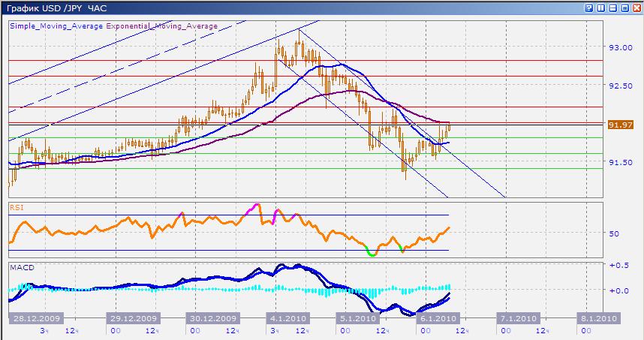The height and width of the screenshot is (340, 644).
Task: Select the RSI panel label
Action: pyautogui.click(x=17, y=207)
